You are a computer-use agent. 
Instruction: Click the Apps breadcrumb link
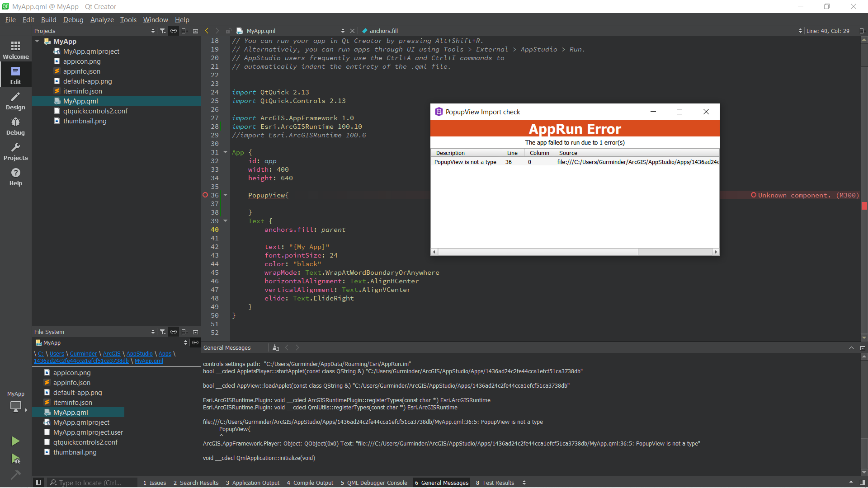(165, 354)
